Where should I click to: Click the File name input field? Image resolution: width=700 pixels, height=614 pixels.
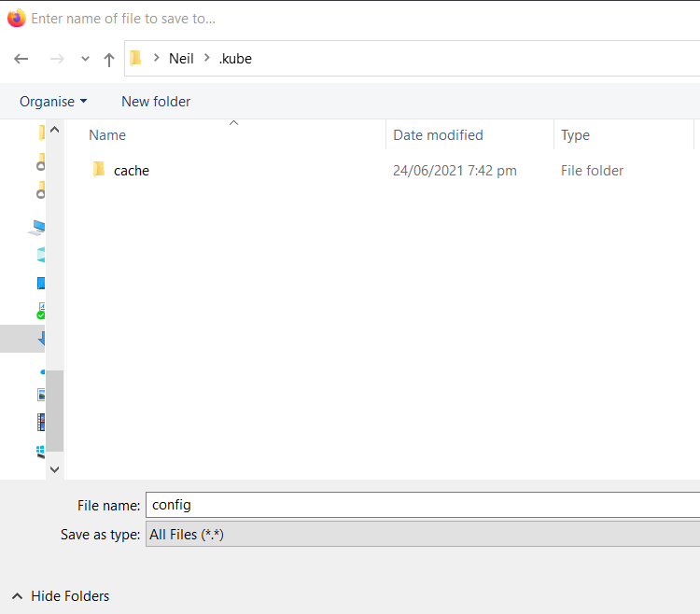click(422, 505)
